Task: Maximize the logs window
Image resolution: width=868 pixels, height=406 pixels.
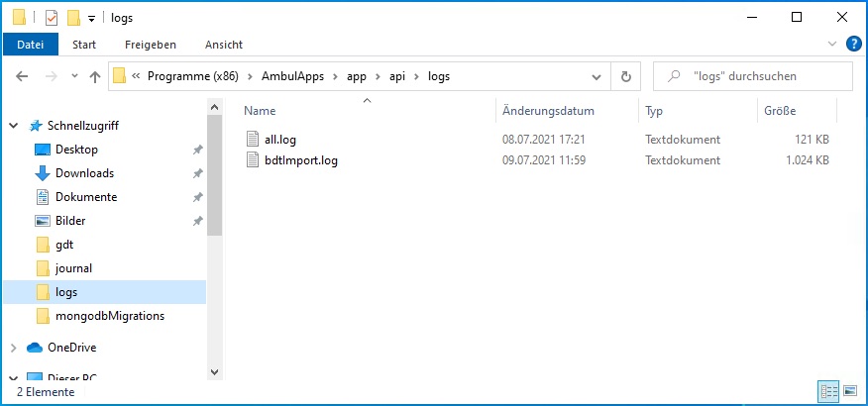Action: (797, 17)
